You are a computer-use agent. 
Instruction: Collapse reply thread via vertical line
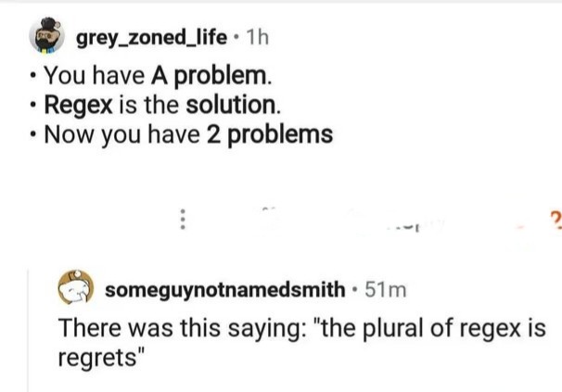29,330
